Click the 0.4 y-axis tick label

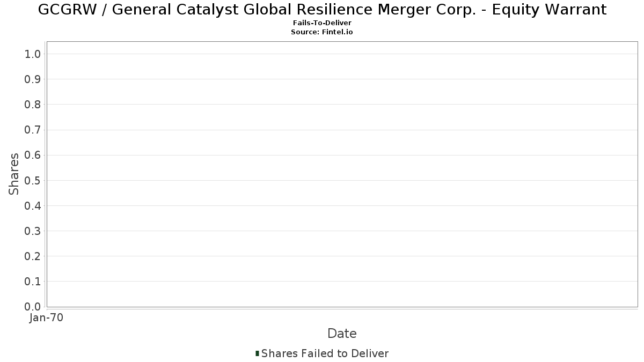tap(33, 205)
